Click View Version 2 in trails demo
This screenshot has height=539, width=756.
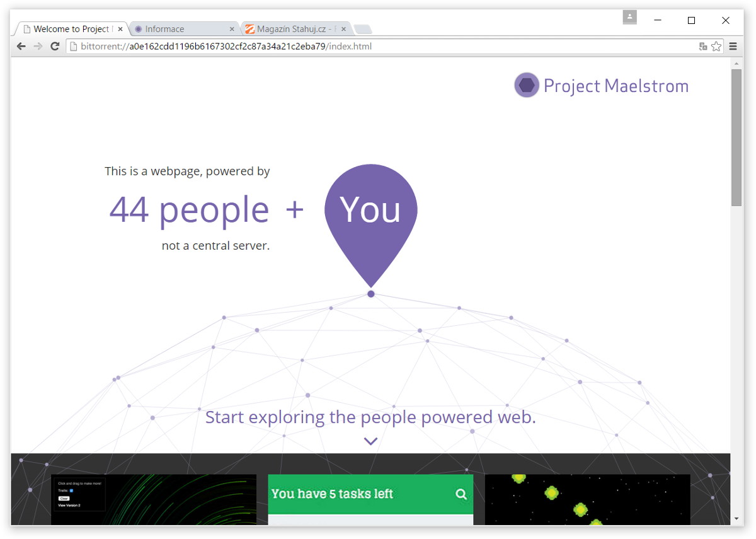[x=69, y=505]
